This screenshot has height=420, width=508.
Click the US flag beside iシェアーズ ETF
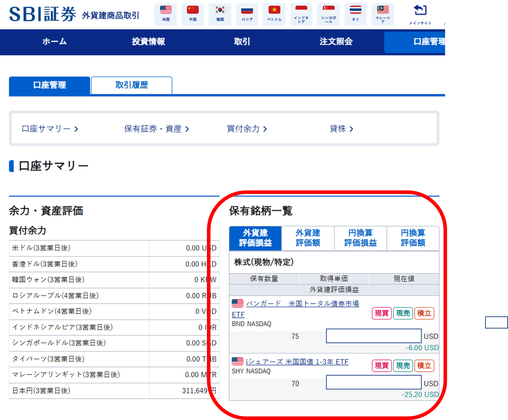238,361
